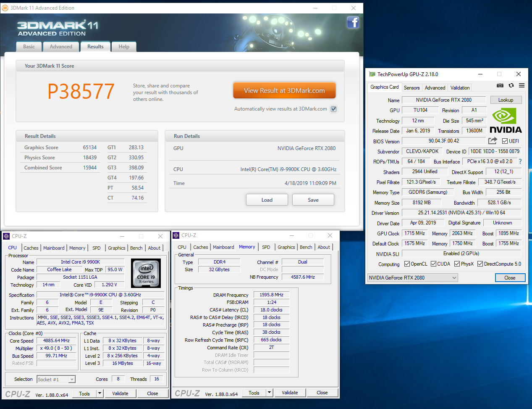Switch to the Advanced tab in 3DMark
The height and width of the screenshot is (409, 532).
pos(61,47)
